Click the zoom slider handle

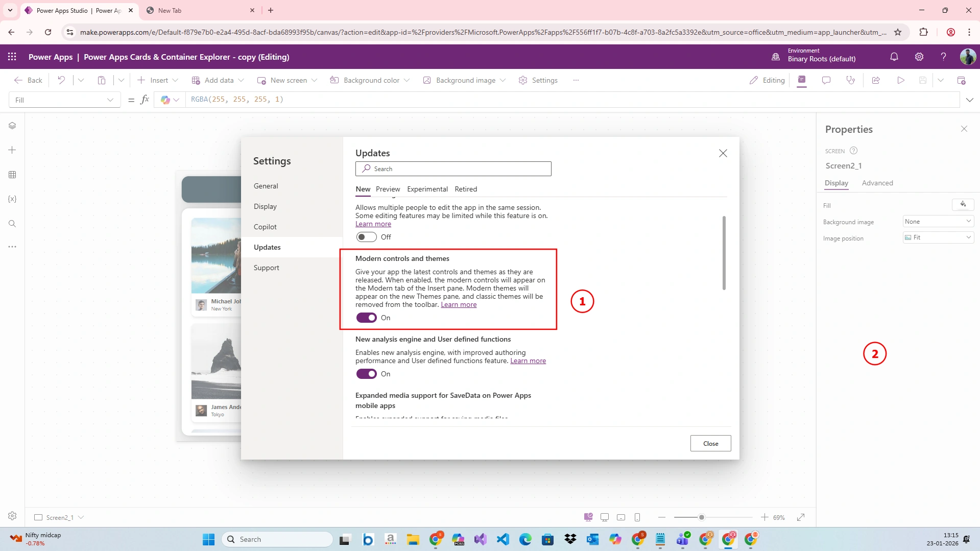pos(702,517)
